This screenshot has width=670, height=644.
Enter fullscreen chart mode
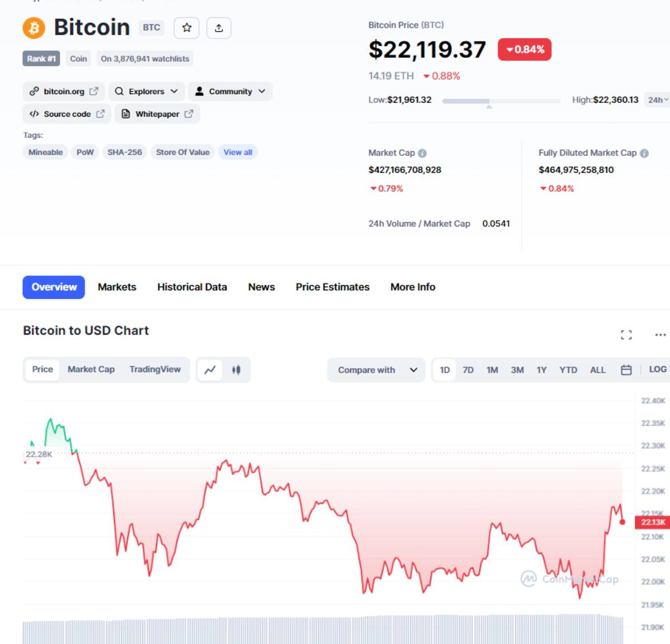pyautogui.click(x=626, y=335)
